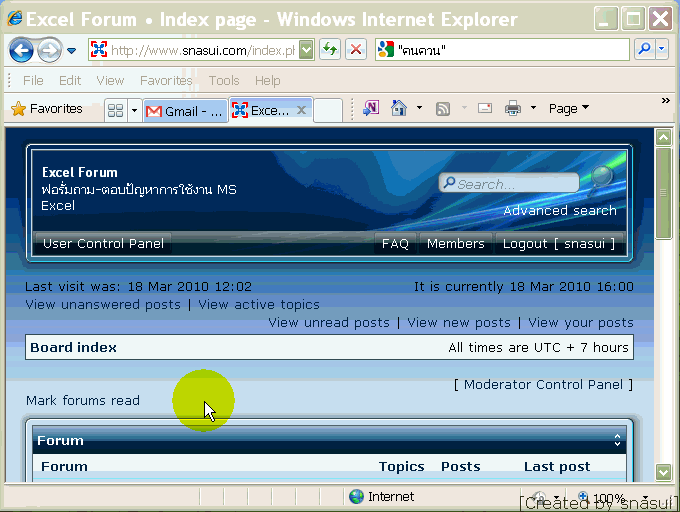Open the User Control Panel
This screenshot has width=680, height=512.
103,244
